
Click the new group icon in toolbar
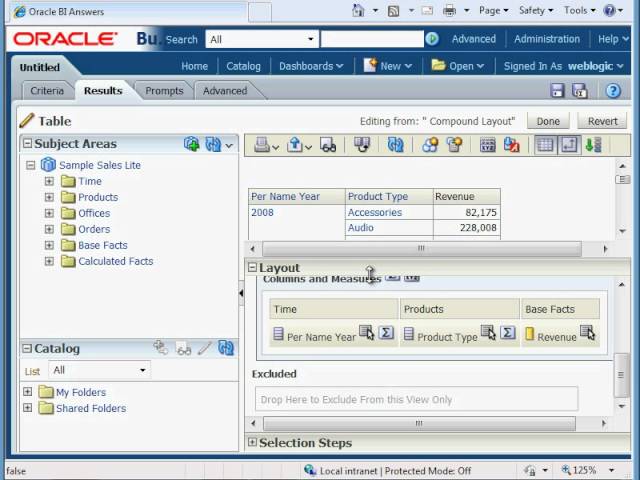[430, 145]
